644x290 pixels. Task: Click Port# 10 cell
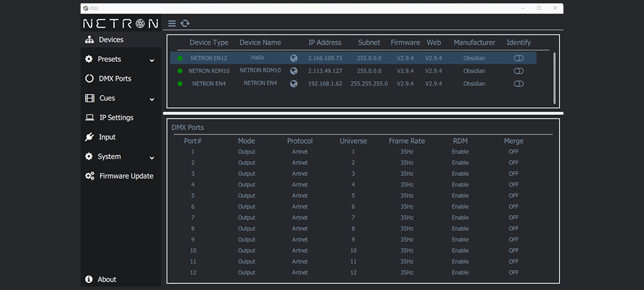(x=193, y=251)
